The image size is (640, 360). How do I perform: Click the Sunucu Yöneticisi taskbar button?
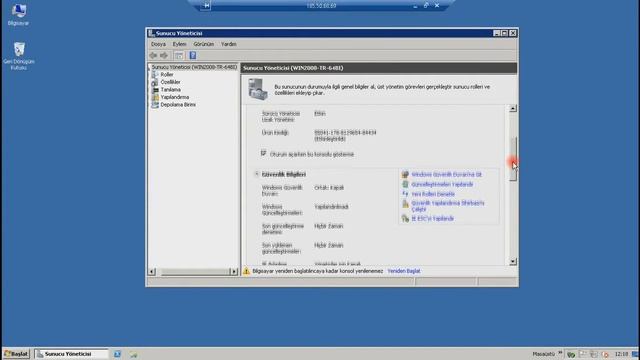tap(71, 354)
